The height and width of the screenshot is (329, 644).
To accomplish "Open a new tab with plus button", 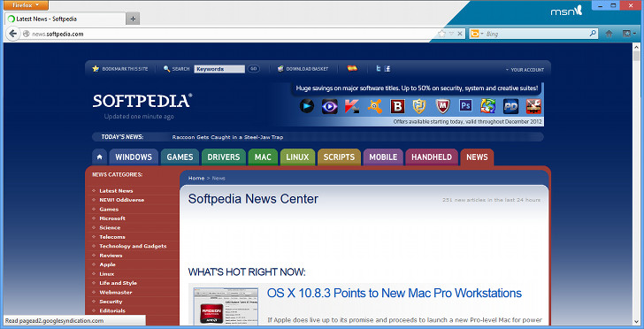I will 133,19.
